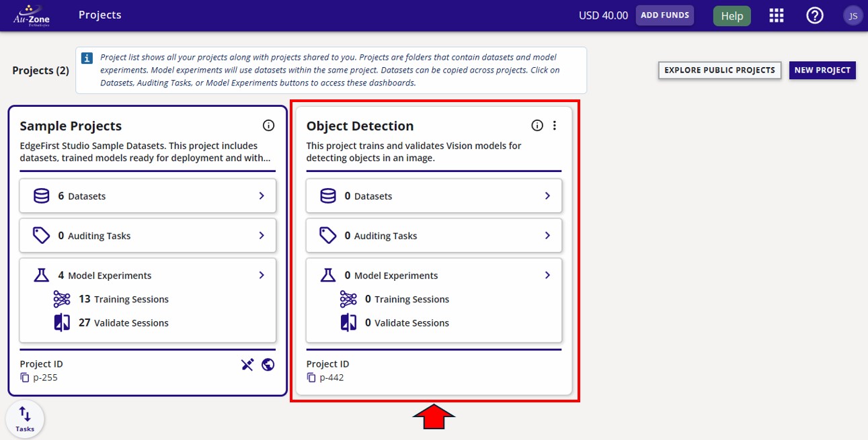The image size is (868, 440).
Task: Copy project ID p-255
Action: (25, 378)
